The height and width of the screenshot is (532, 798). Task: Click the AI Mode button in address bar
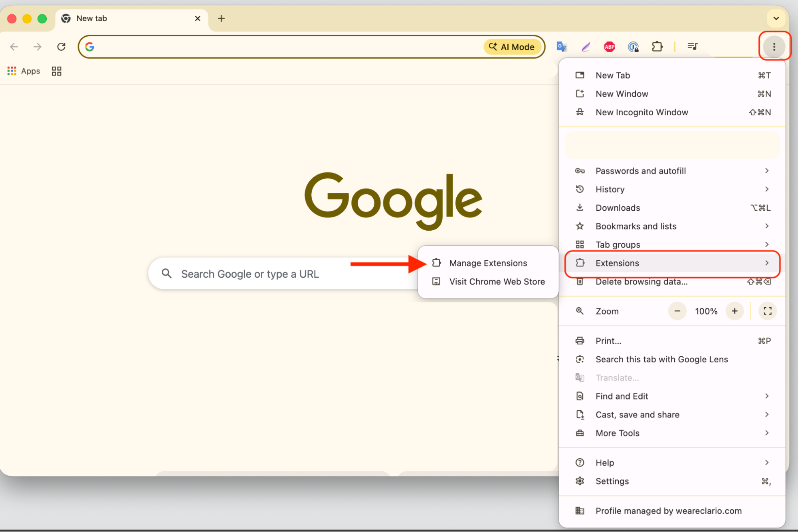pyautogui.click(x=512, y=47)
